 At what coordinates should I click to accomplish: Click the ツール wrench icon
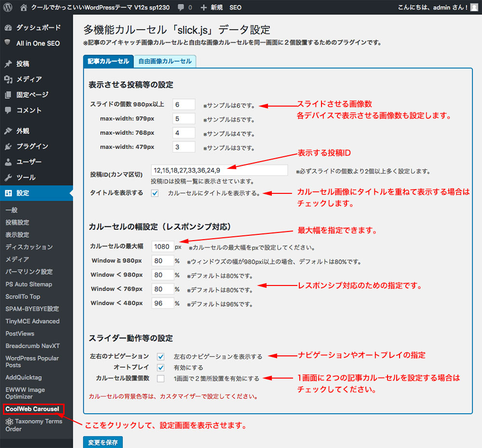click(8, 177)
